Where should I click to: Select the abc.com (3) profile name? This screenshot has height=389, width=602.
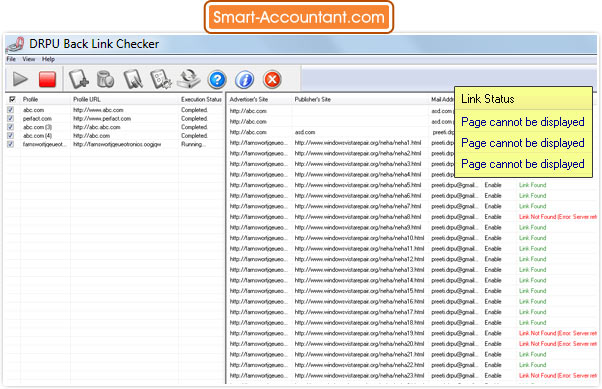[37, 127]
